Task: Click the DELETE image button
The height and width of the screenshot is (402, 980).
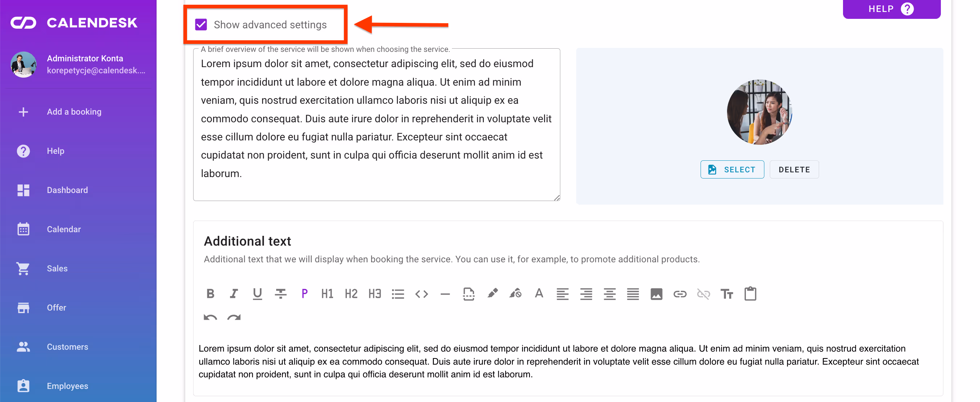Action: click(794, 169)
